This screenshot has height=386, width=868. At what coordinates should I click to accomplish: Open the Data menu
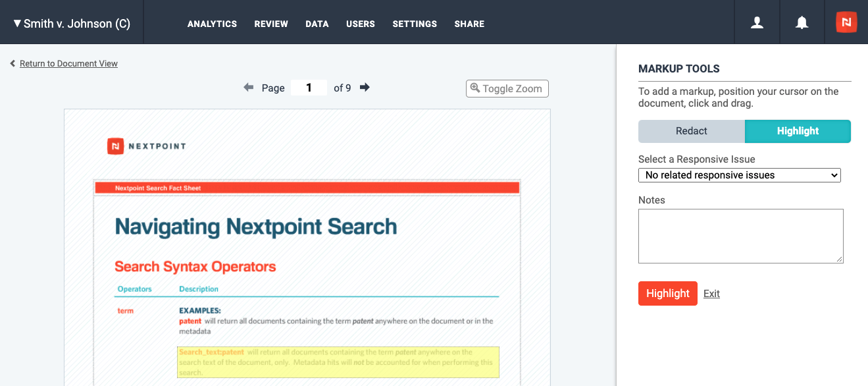317,24
